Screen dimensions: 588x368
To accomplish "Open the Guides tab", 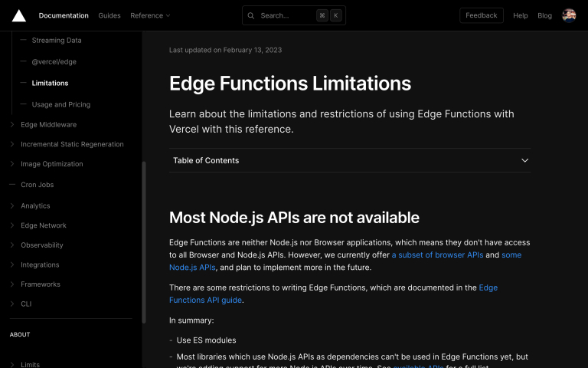I will pyautogui.click(x=109, y=16).
